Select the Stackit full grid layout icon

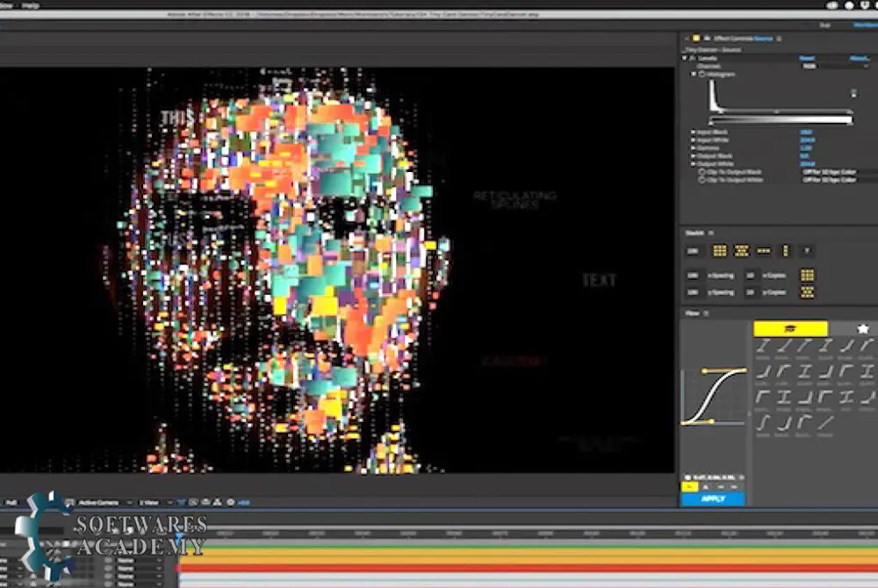click(x=720, y=251)
